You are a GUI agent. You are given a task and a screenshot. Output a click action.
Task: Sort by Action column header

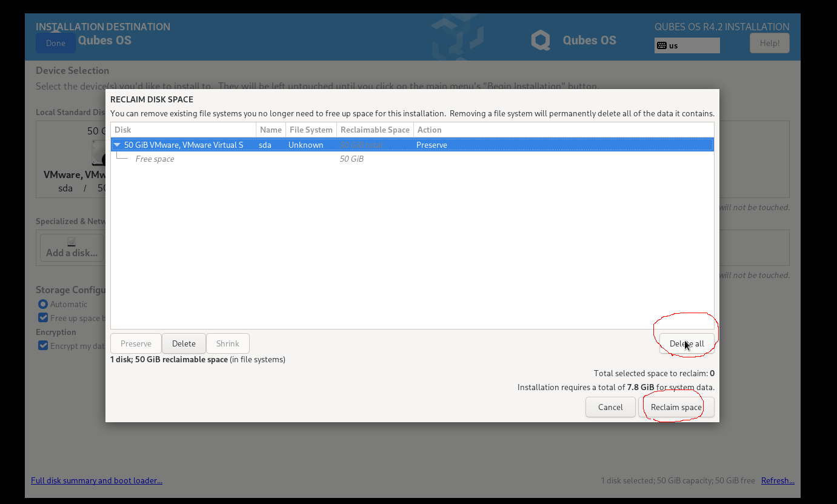coord(564,130)
